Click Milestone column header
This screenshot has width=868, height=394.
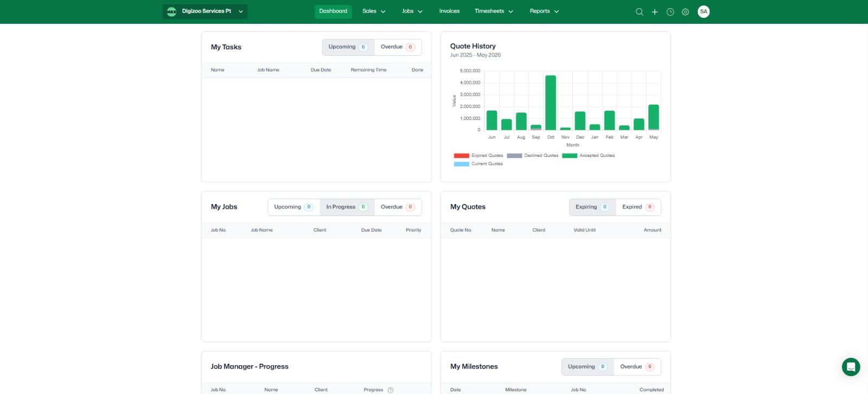516,390
